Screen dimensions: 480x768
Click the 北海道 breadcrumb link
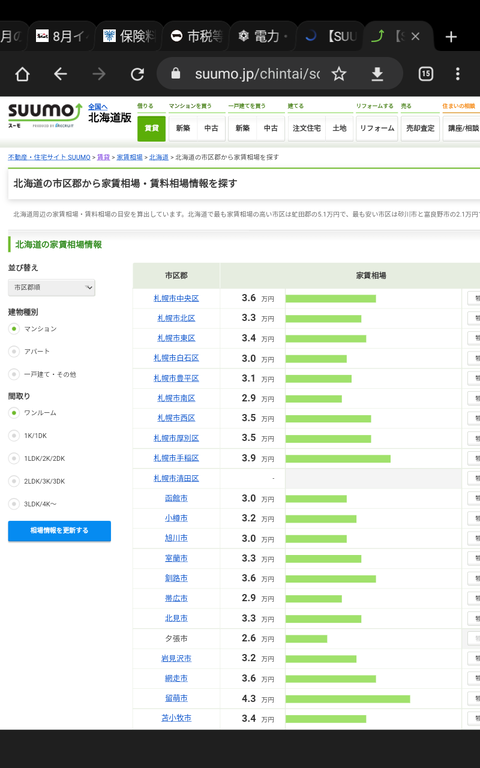coord(159,157)
